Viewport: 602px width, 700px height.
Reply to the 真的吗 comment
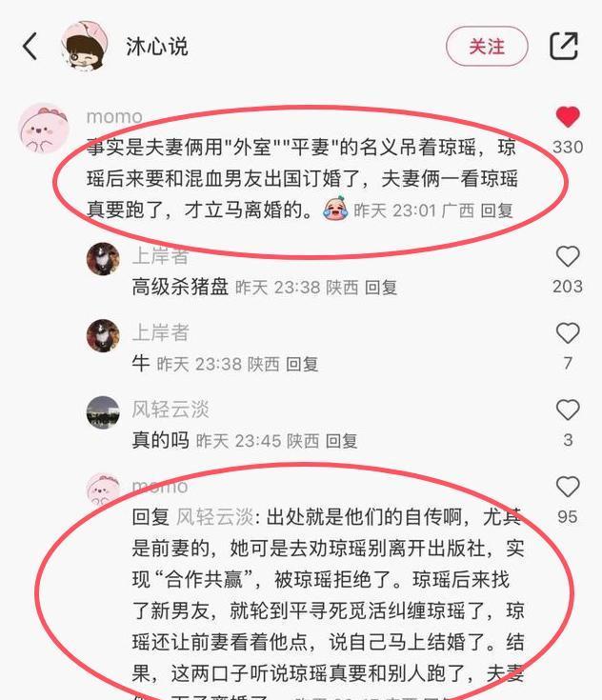click(x=342, y=441)
